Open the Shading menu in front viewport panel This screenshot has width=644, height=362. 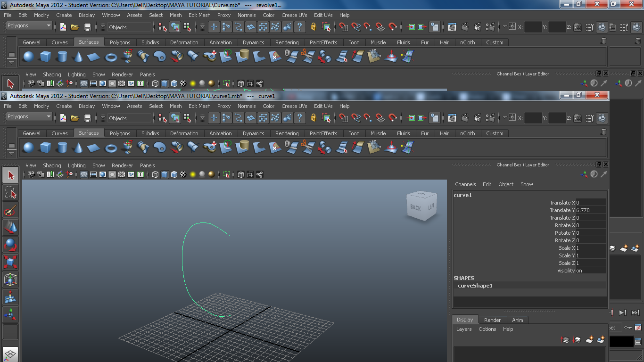pos(52,165)
